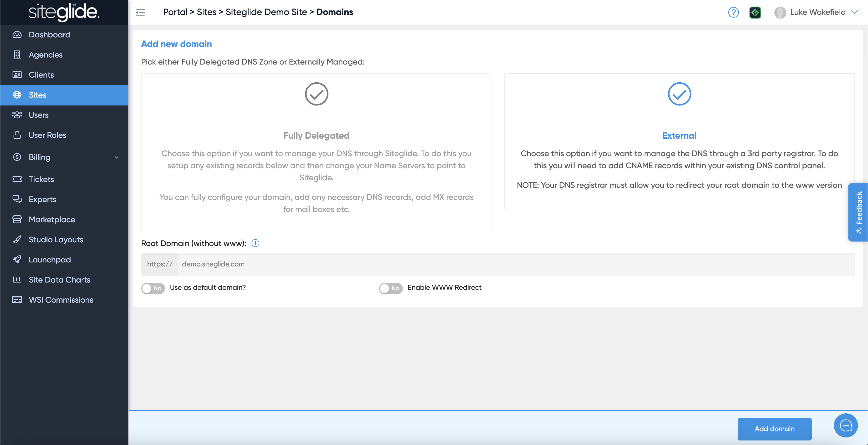Click the Studio Layouts brush icon

[17, 240]
